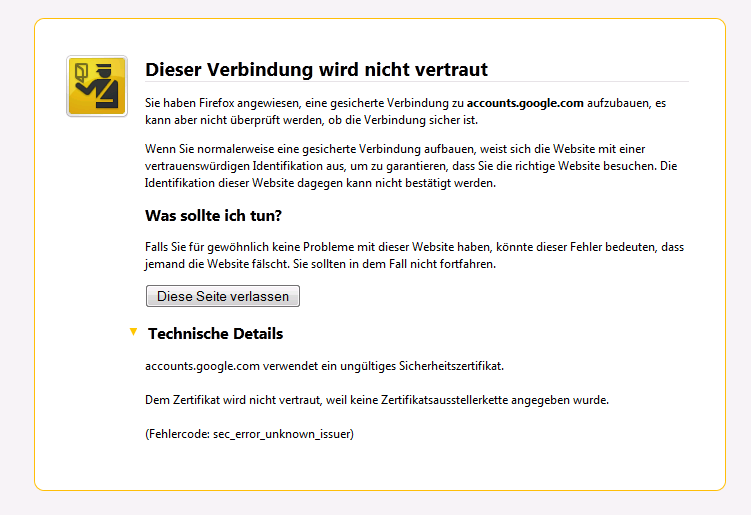Screen dimensions: 751x515
Task: Click the 'Technische Details' heading
Action: 215,333
